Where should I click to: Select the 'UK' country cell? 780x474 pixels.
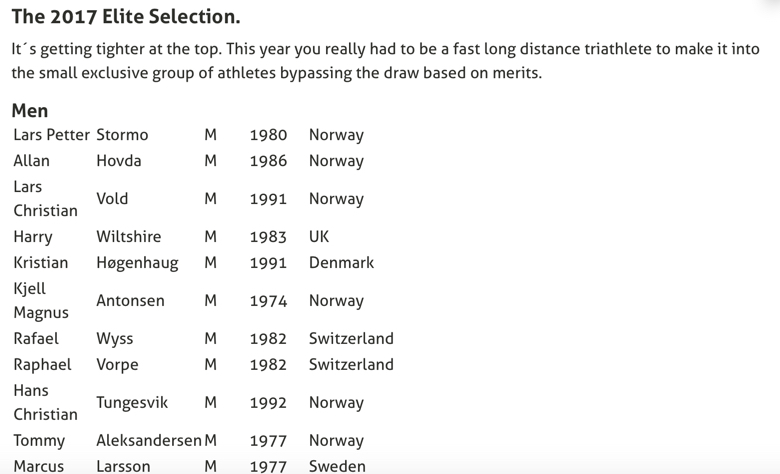click(x=319, y=237)
